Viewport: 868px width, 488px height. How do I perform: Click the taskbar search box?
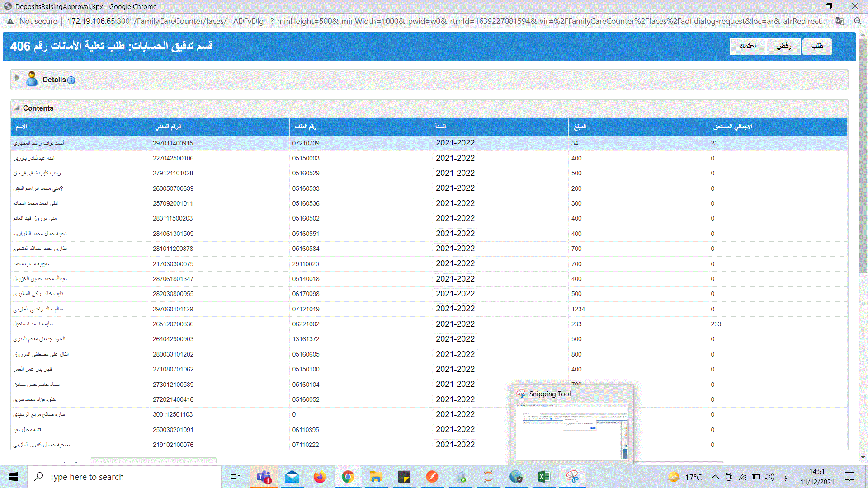pyautogui.click(x=124, y=477)
